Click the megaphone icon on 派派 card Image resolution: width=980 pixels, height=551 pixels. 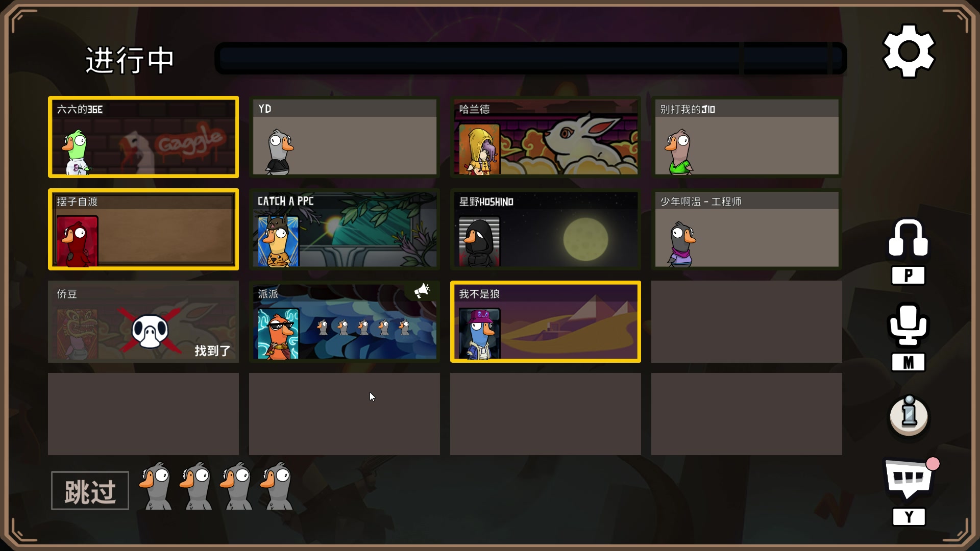[422, 291]
